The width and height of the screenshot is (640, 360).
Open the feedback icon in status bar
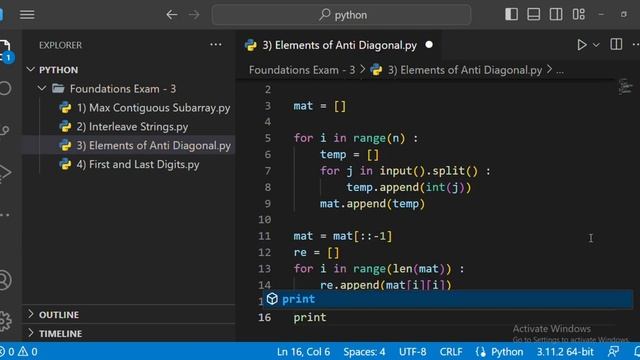[x=613, y=351]
